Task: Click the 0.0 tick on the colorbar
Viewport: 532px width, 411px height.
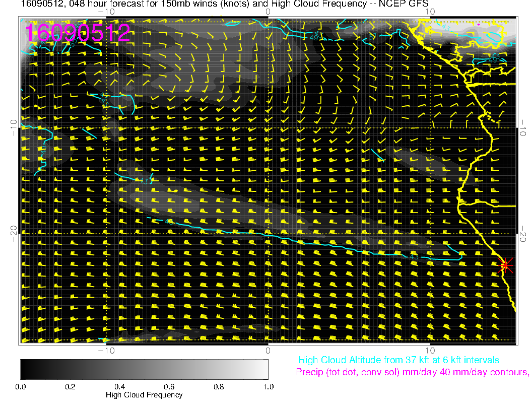Action: pos(21,386)
